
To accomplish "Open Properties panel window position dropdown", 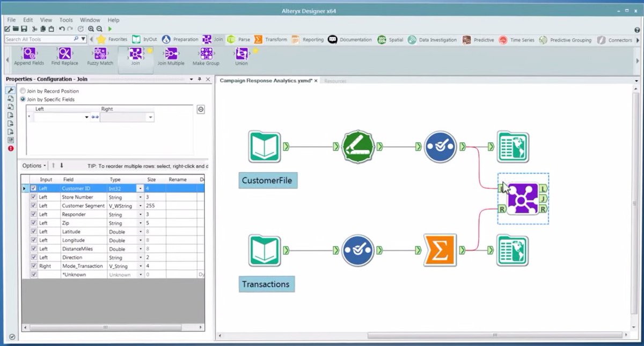I will click(192, 80).
